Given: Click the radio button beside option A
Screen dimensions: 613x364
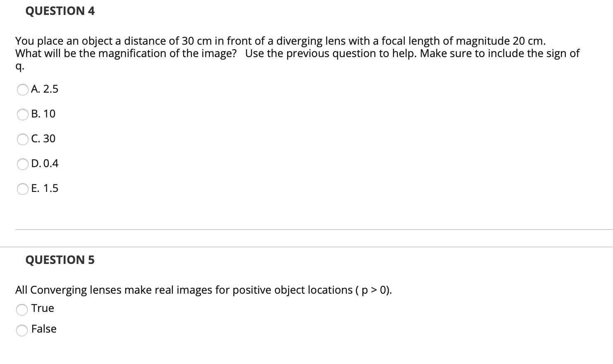Looking at the screenshot, I should click(x=23, y=89).
